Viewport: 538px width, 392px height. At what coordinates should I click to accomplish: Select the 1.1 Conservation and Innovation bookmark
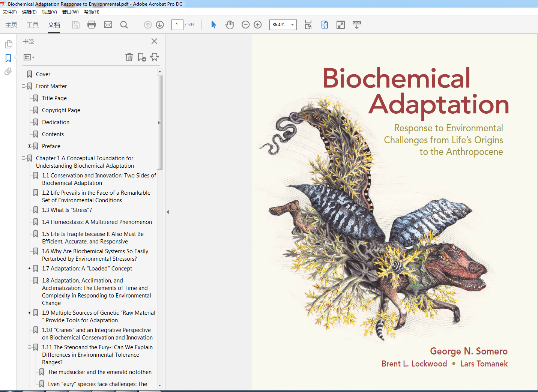99,179
